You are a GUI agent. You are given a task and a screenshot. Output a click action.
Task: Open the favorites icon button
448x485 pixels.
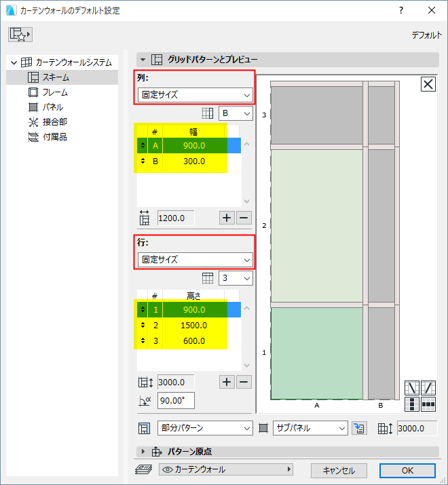click(20, 35)
